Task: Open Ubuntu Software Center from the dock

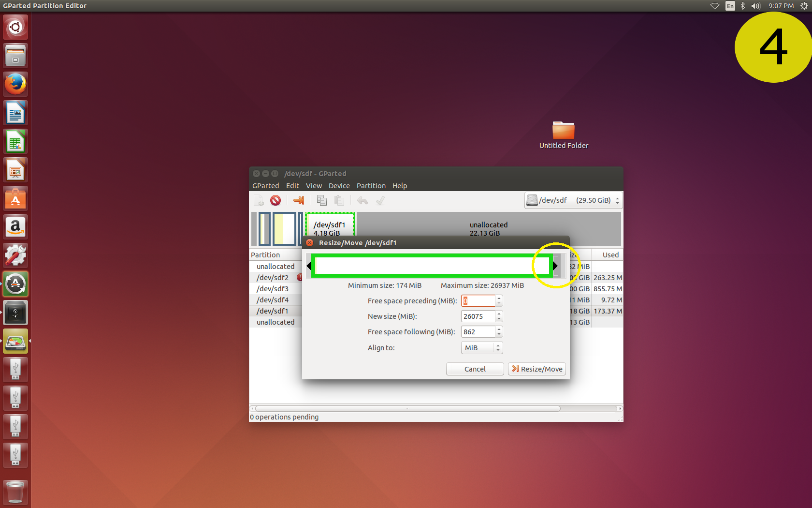Action: click(x=15, y=198)
